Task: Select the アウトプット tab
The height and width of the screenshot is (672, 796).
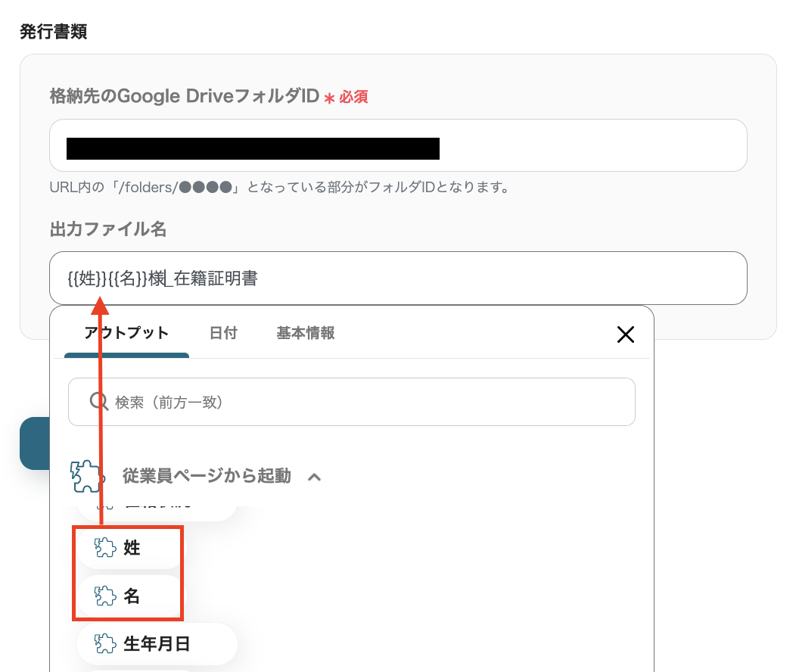Action: point(126,333)
